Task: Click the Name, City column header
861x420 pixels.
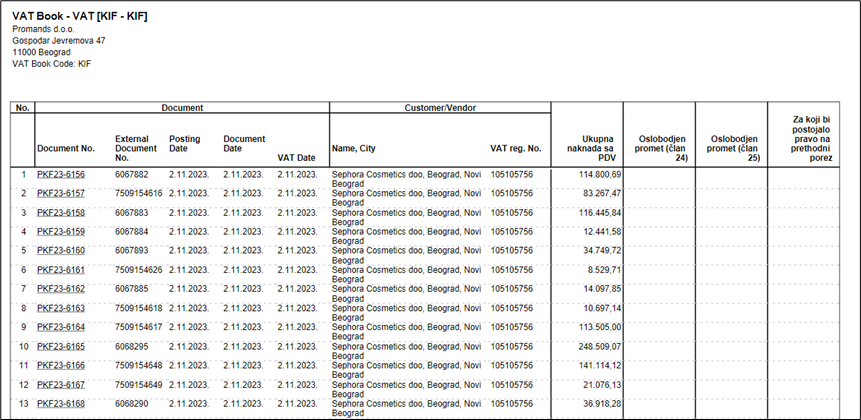Action: click(354, 148)
